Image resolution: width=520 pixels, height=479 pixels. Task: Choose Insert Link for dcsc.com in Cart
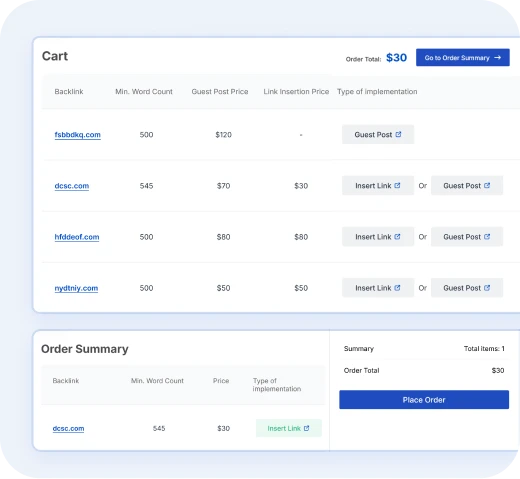click(378, 185)
